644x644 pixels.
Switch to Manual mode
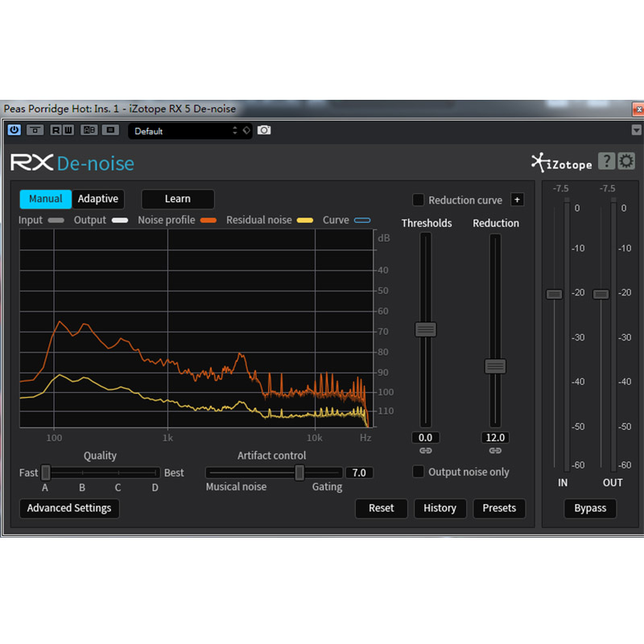(x=46, y=199)
